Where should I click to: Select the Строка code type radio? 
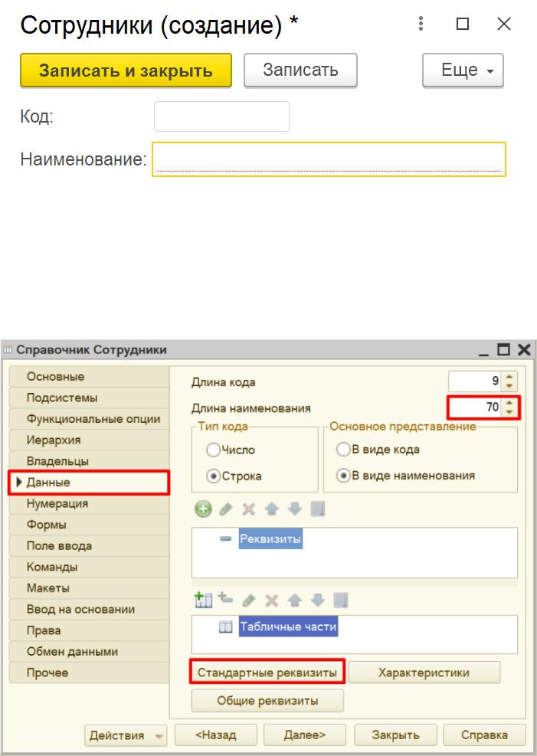tap(213, 476)
